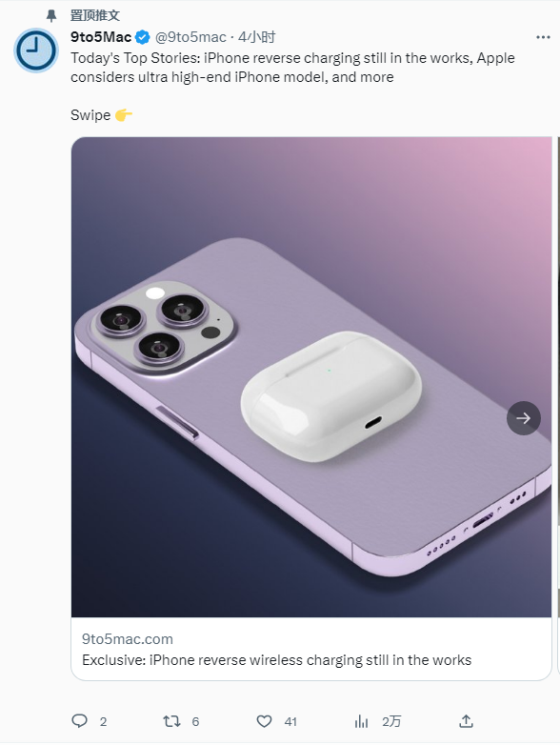Click the pinned tweet pin icon
The width and height of the screenshot is (560, 745).
tap(51, 15)
